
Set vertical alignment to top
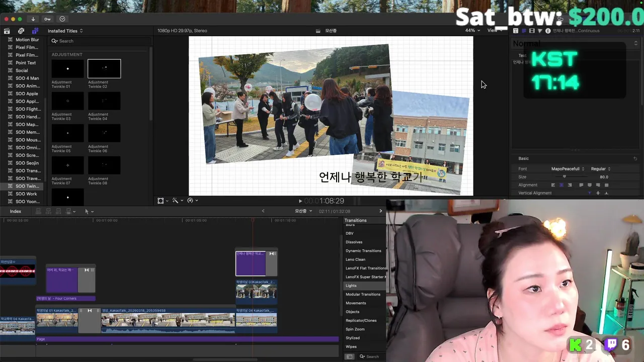(590, 193)
